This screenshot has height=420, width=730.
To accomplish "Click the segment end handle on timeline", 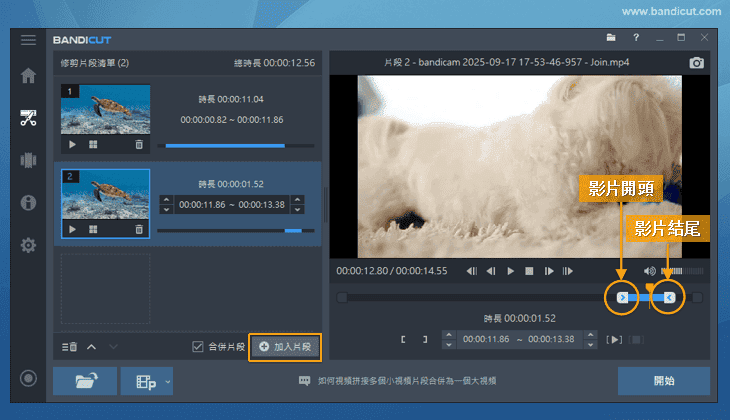I will click(x=669, y=298).
